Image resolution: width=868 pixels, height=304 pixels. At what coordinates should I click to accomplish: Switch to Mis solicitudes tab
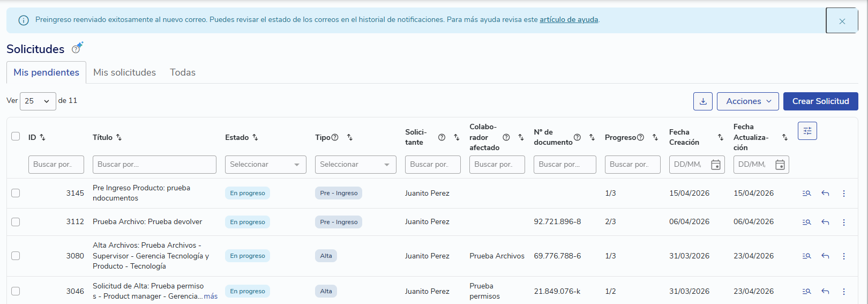[x=124, y=72]
